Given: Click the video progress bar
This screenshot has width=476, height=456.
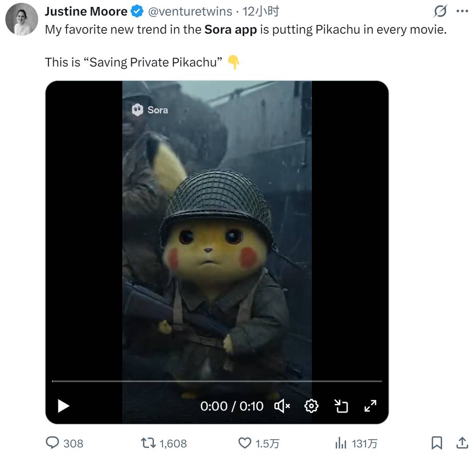Looking at the screenshot, I should click(x=217, y=381).
